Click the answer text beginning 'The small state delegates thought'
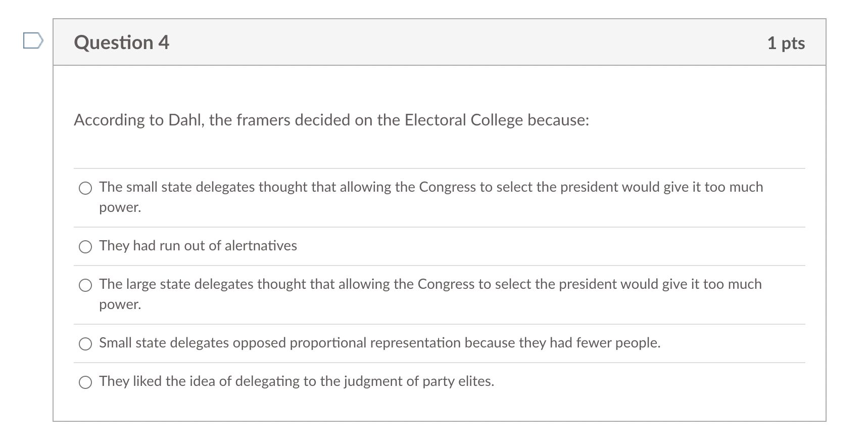868x438 pixels. [431, 197]
